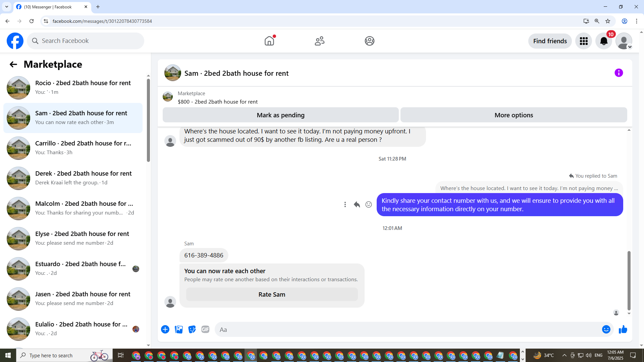Send a thumbs up like
Screen dimensions: 644x362
[x=623, y=329]
